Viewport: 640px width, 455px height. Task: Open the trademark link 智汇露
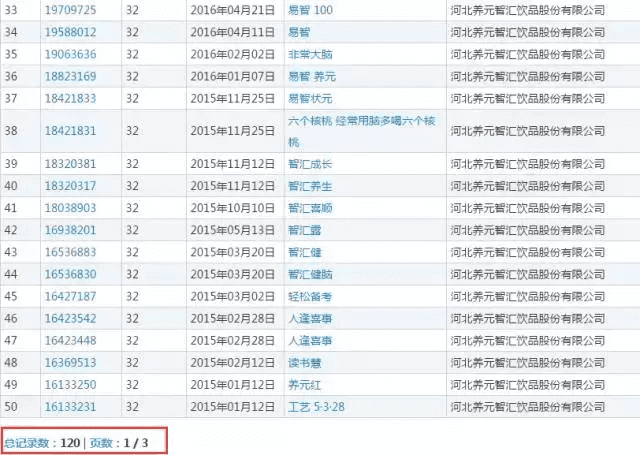[304, 230]
